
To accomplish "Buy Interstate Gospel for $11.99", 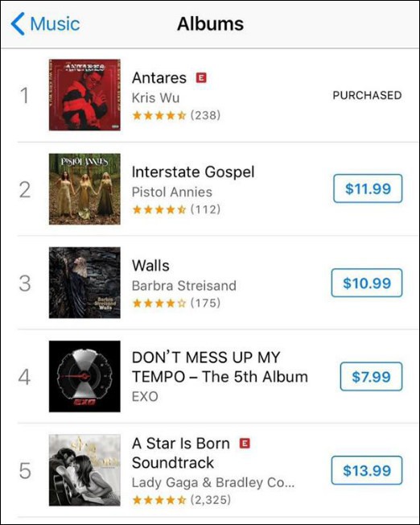I will coord(368,188).
